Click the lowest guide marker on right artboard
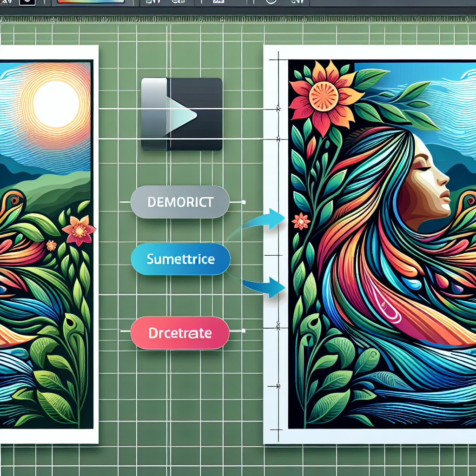The image size is (476, 476). (x=278, y=386)
